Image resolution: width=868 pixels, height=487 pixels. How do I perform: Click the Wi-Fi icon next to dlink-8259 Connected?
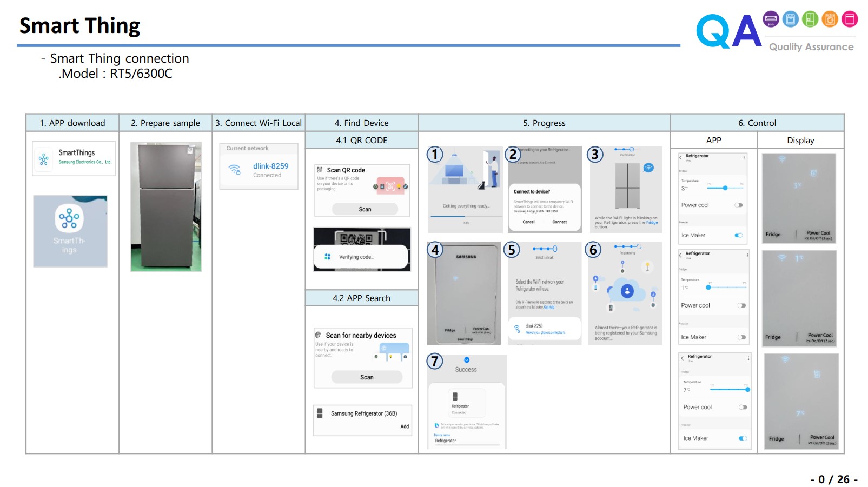[235, 170]
